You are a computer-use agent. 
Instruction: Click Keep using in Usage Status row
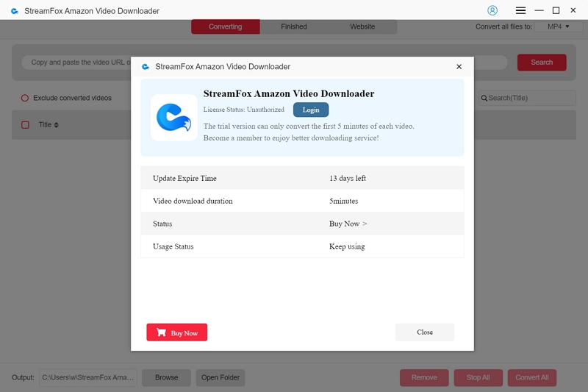(x=347, y=246)
